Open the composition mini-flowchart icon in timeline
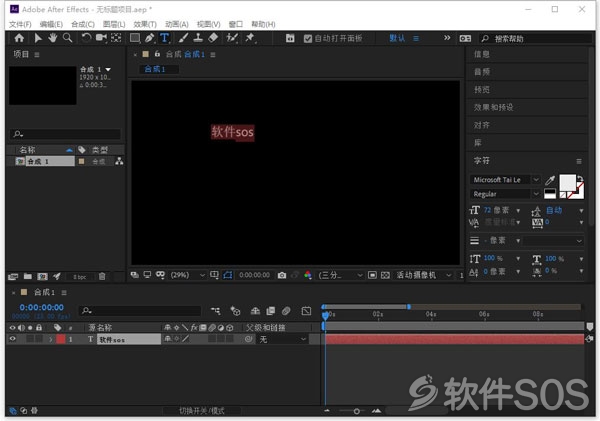Screen dimensions: 600x421 click(x=215, y=311)
